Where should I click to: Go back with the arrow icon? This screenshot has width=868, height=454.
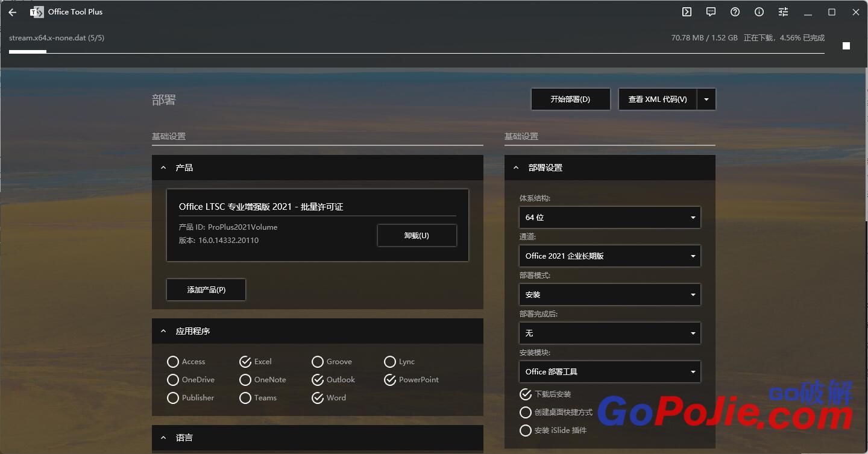pos(12,12)
